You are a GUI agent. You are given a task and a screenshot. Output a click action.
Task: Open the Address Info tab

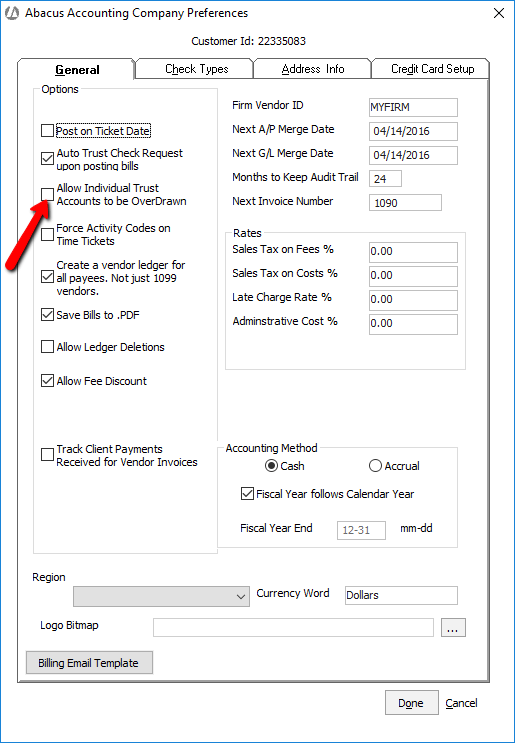313,69
